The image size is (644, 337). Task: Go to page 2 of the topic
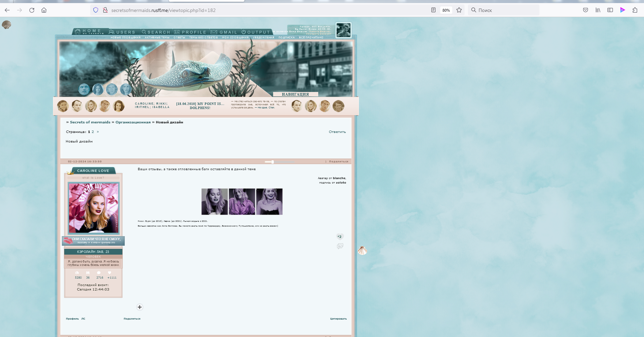coord(93,132)
